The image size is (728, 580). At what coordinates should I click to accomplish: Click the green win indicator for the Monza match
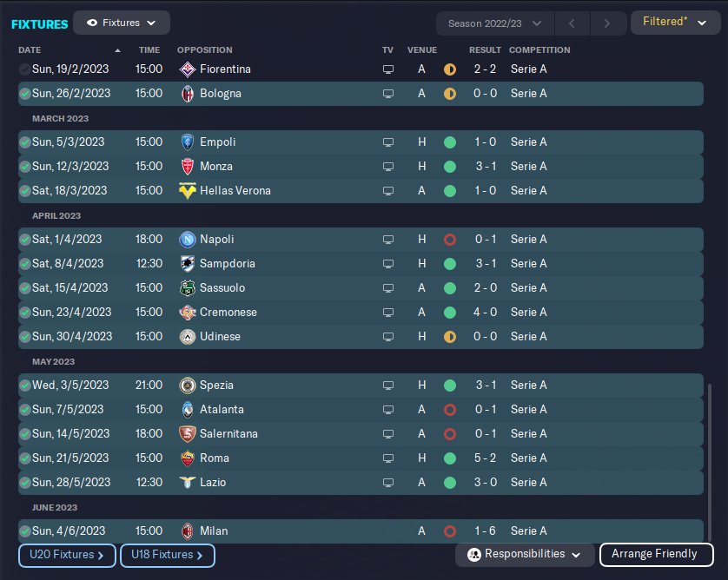pos(449,166)
